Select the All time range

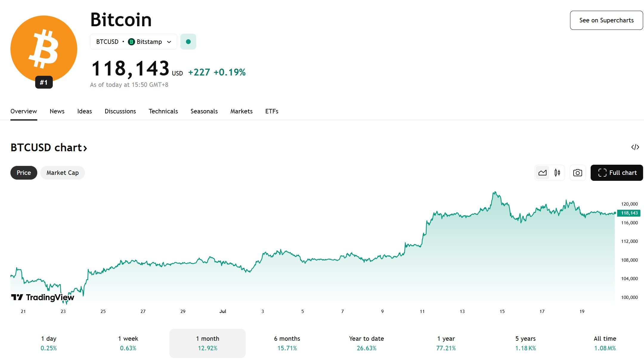tap(605, 343)
